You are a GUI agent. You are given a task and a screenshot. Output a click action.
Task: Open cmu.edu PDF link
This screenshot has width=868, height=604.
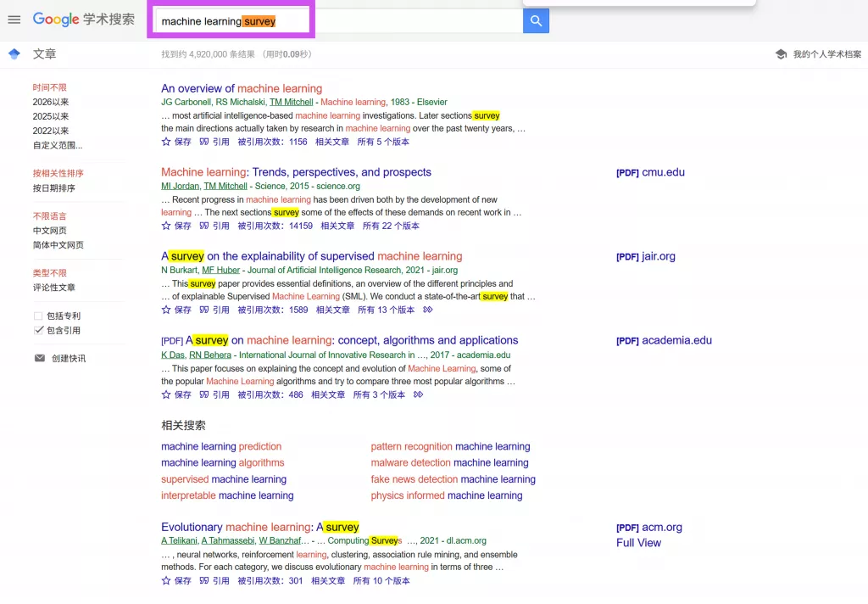click(650, 172)
